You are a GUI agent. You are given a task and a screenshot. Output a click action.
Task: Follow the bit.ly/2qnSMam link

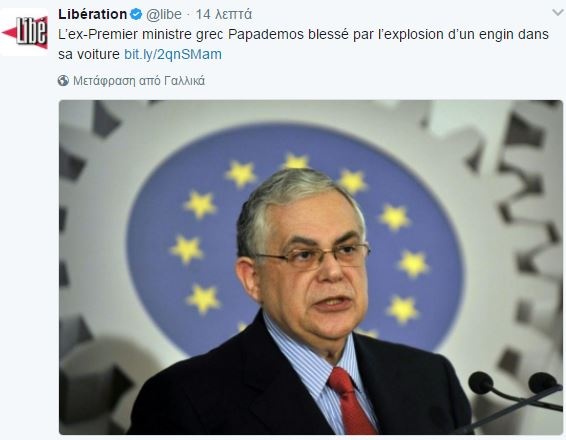pos(173,55)
